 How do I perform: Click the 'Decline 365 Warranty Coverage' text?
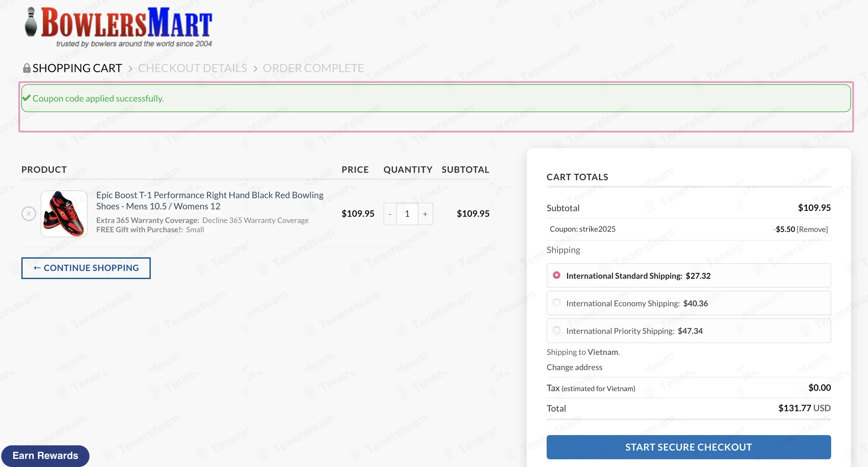(x=255, y=220)
